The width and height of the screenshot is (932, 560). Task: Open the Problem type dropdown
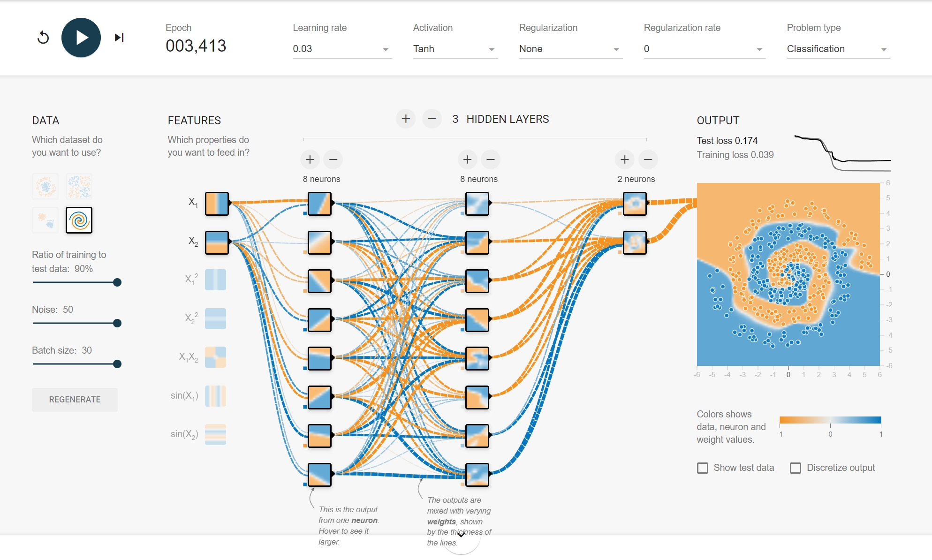(838, 49)
